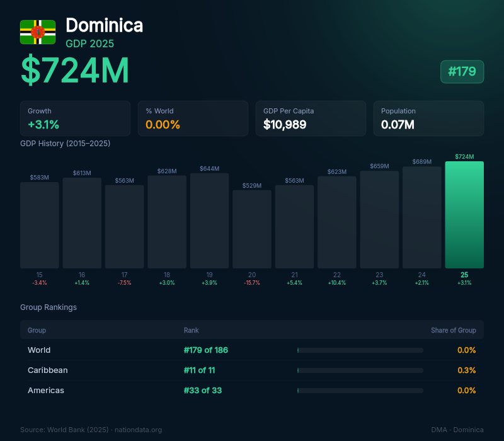The image size is (504, 441).
Task: Click the 2019 bar labeled $644M
Action: [x=210, y=221]
